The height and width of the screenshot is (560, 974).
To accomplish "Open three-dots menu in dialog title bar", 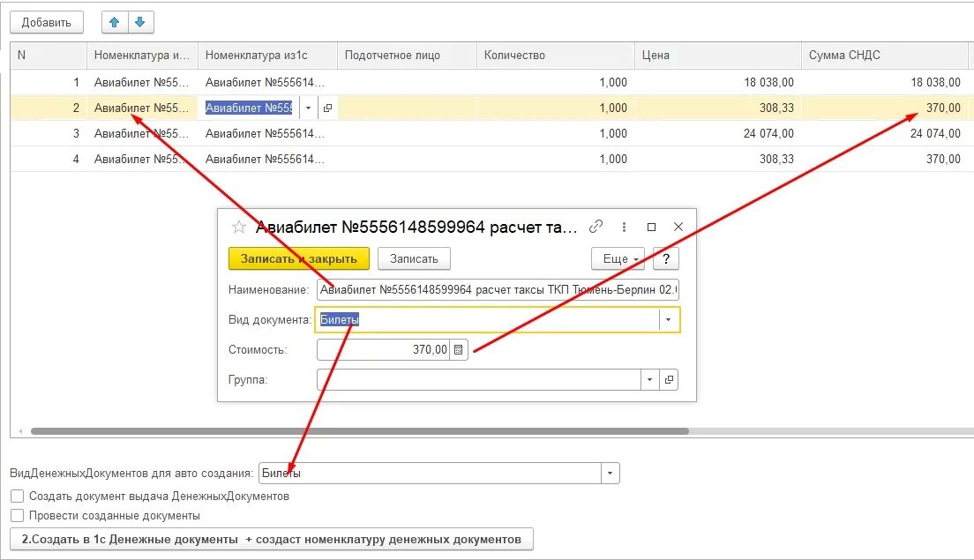I will [624, 228].
